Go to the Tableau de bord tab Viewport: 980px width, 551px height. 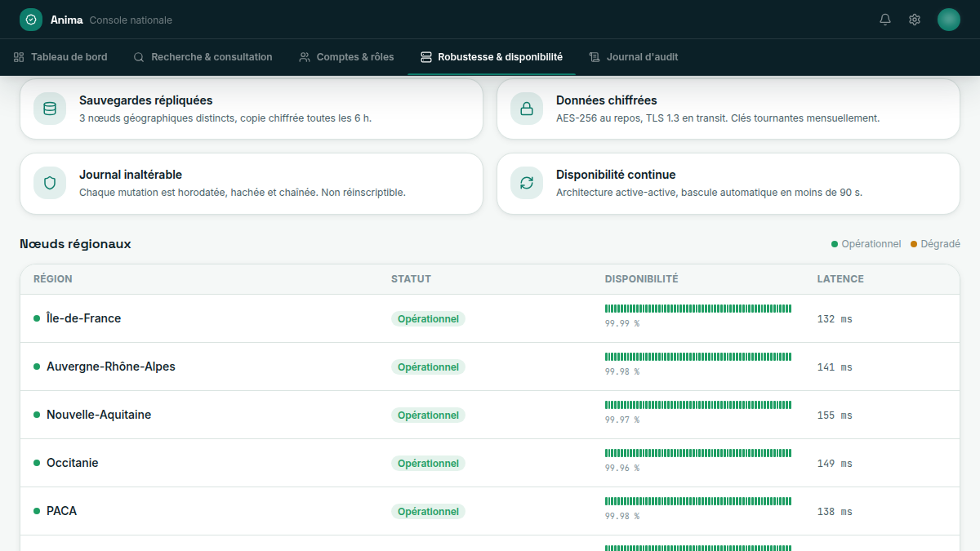click(x=60, y=57)
